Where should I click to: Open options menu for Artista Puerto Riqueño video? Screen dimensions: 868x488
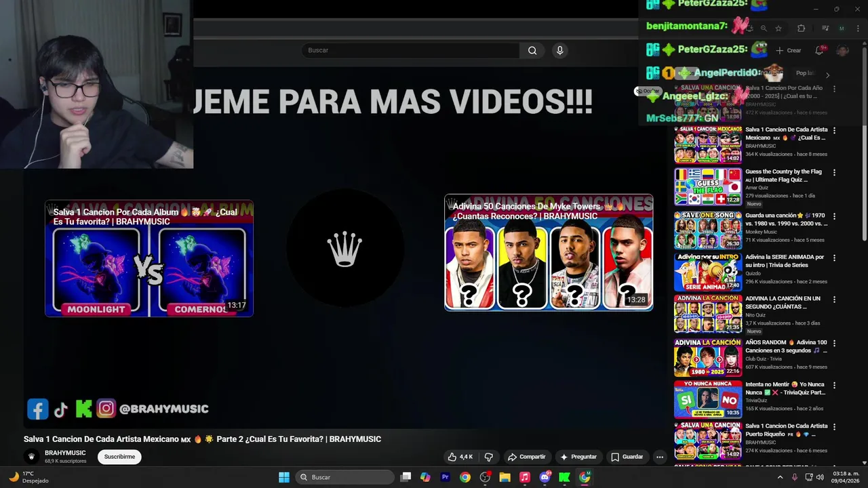tap(834, 426)
